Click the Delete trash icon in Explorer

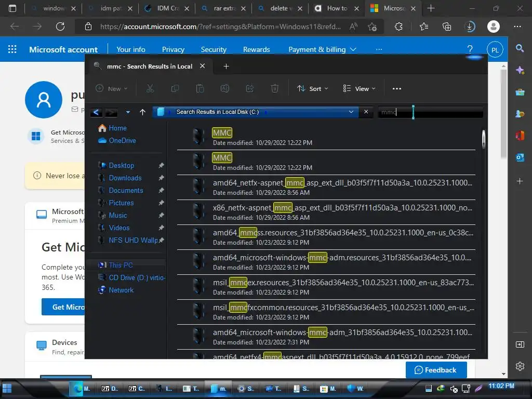[x=275, y=88]
